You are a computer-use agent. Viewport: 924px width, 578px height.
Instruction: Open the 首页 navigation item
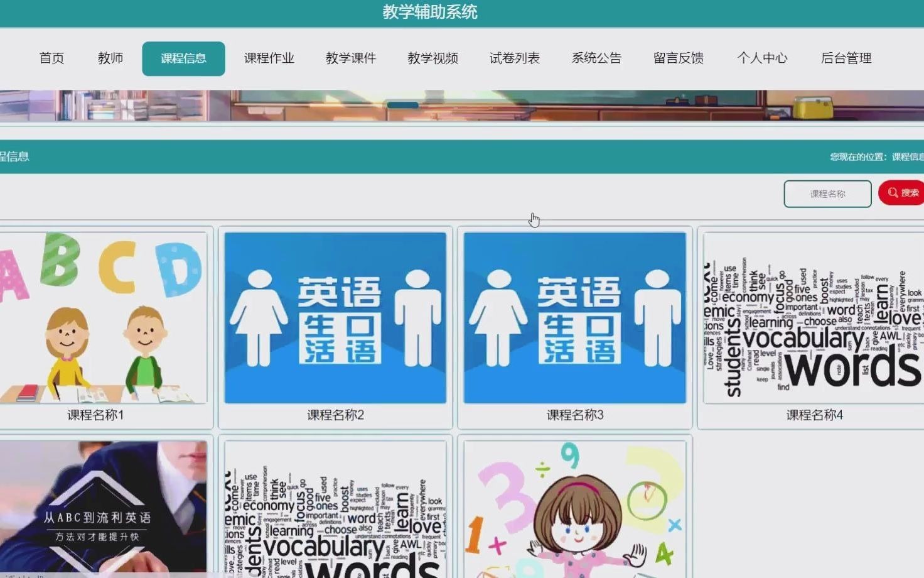pyautogui.click(x=52, y=58)
